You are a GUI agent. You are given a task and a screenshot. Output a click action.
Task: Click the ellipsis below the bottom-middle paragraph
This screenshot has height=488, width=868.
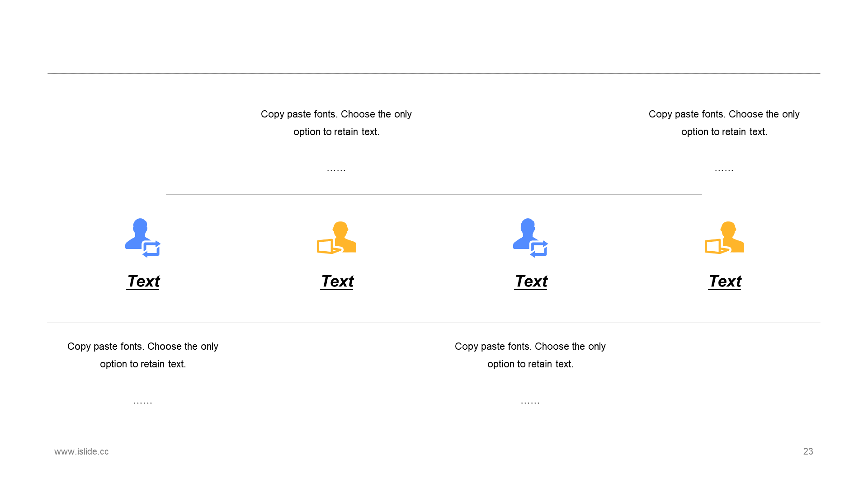530,402
